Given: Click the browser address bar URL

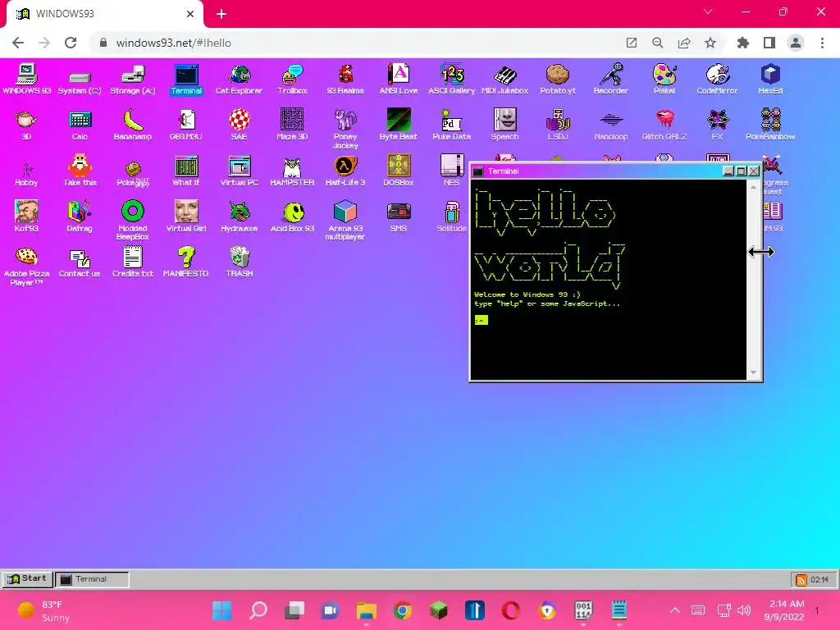Looking at the screenshot, I should click(174, 43).
